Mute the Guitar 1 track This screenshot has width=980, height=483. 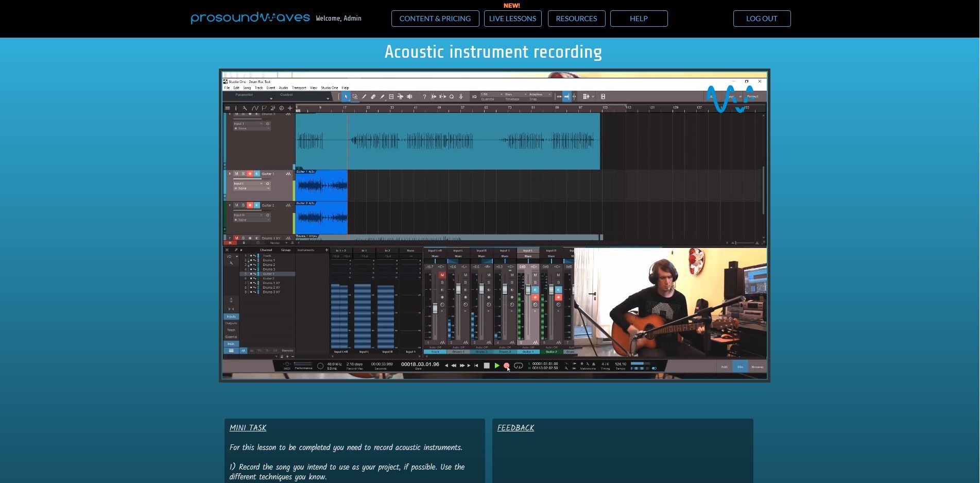pos(236,174)
